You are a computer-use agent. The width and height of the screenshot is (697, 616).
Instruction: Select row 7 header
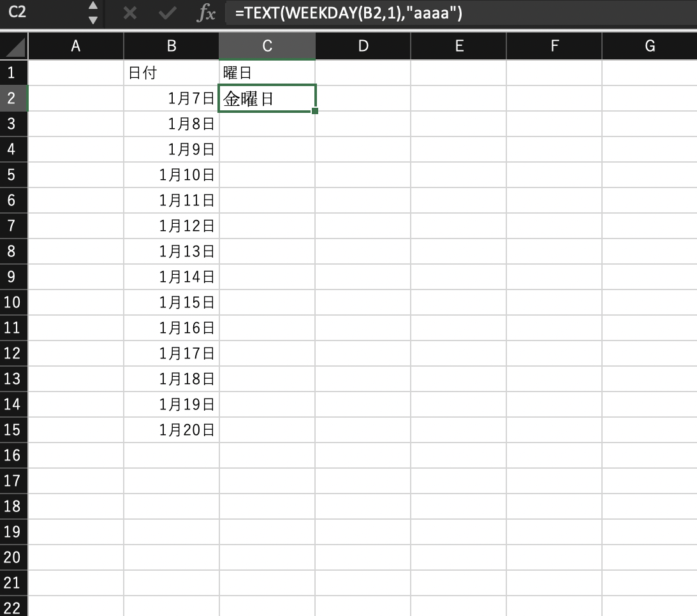(x=14, y=226)
